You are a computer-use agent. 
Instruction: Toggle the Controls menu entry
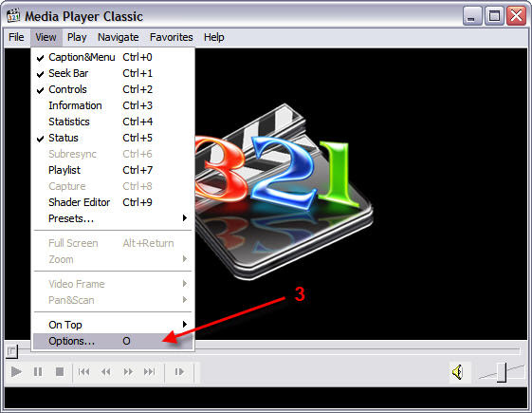(113, 89)
